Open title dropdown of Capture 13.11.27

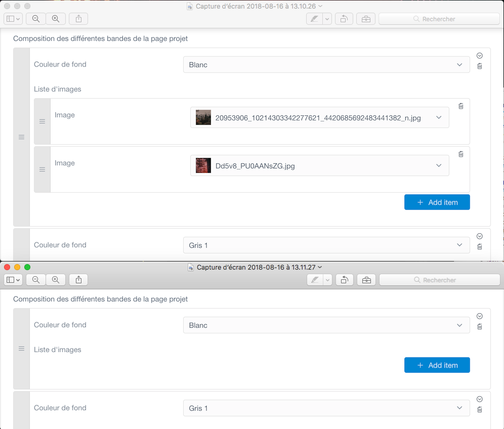click(x=320, y=267)
